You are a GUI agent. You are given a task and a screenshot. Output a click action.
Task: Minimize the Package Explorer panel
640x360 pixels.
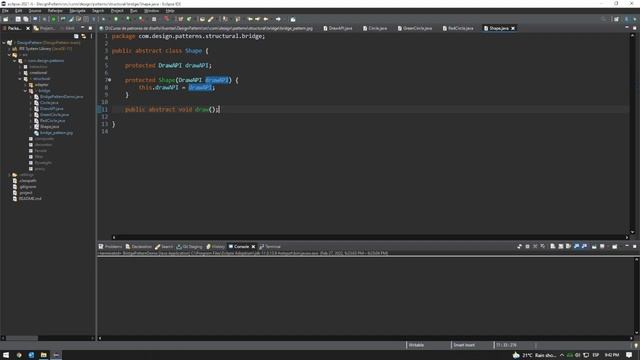point(83,28)
